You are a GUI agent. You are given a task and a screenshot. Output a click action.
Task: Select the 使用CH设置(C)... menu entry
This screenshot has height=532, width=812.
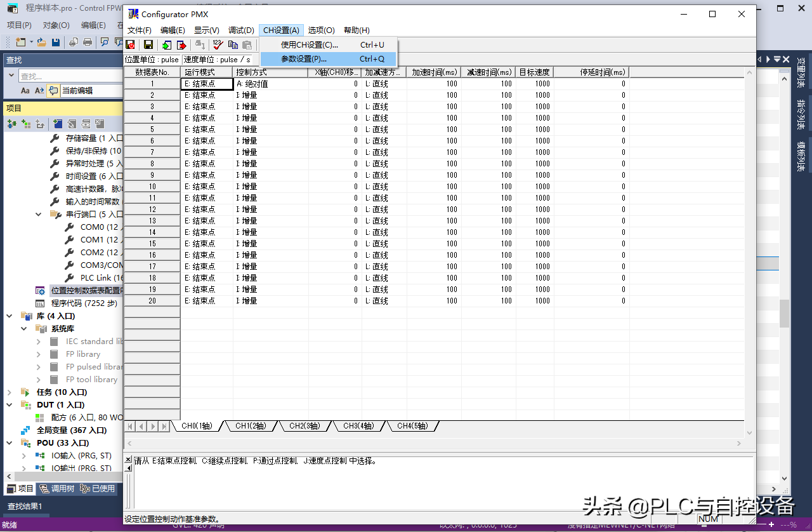[310, 45]
